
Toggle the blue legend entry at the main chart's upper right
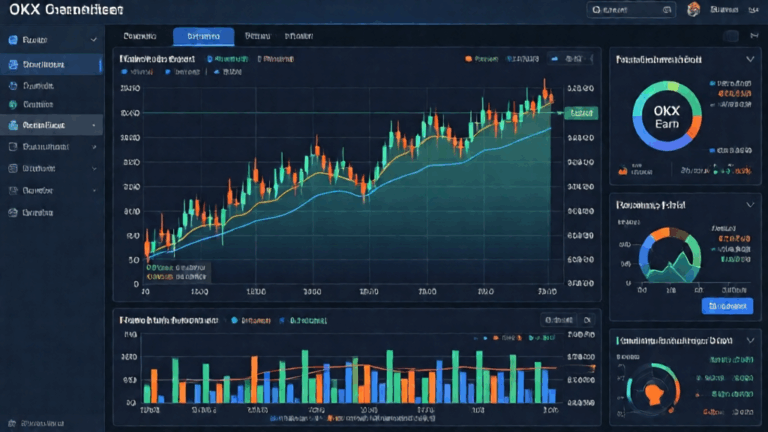point(523,59)
